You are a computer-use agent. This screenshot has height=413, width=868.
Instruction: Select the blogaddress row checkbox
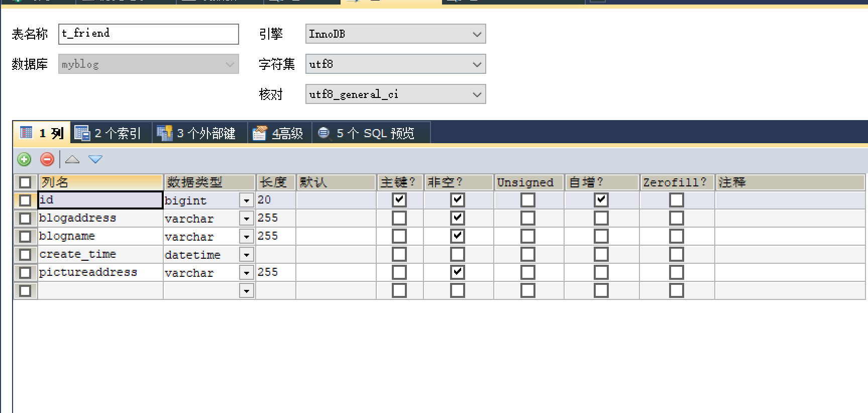point(25,218)
